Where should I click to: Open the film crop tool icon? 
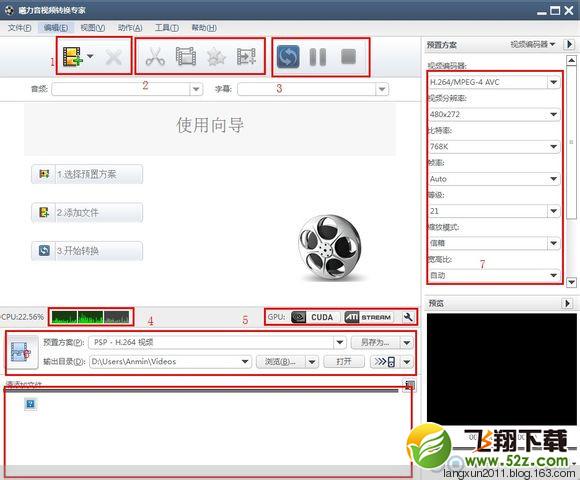coord(186,57)
